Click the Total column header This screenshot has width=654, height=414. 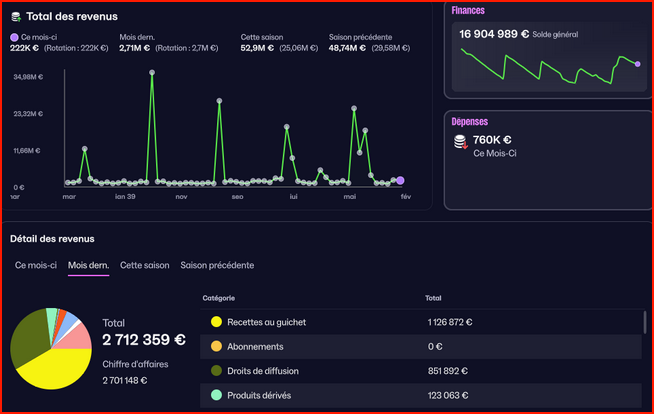pyautogui.click(x=433, y=298)
